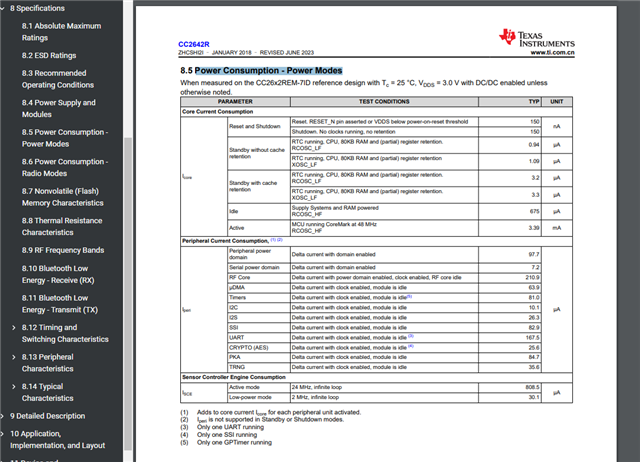Viewport: 640px width, 462px height.
Task: Click the Peripheral power domain cell
Action: [259, 254]
